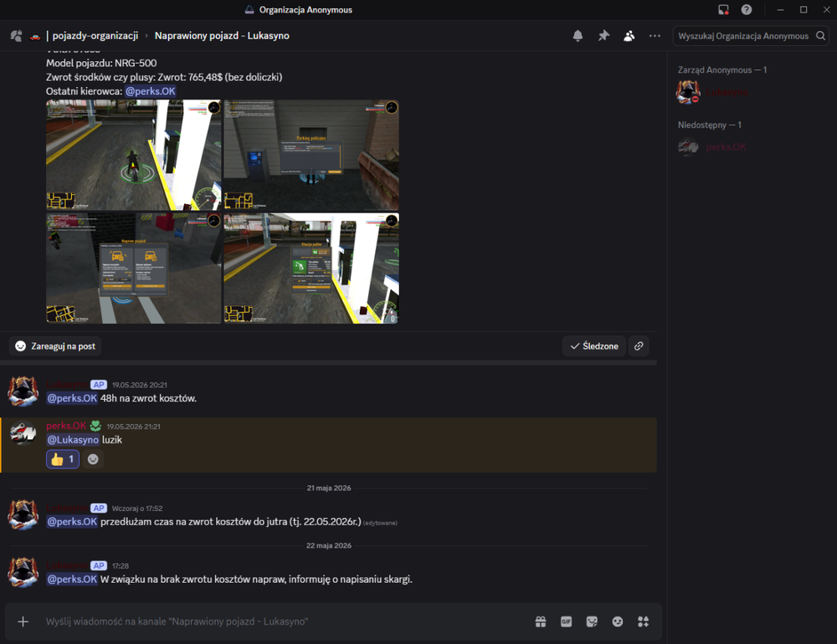
Task: Toggle the Śledzone follow button
Action: point(594,346)
